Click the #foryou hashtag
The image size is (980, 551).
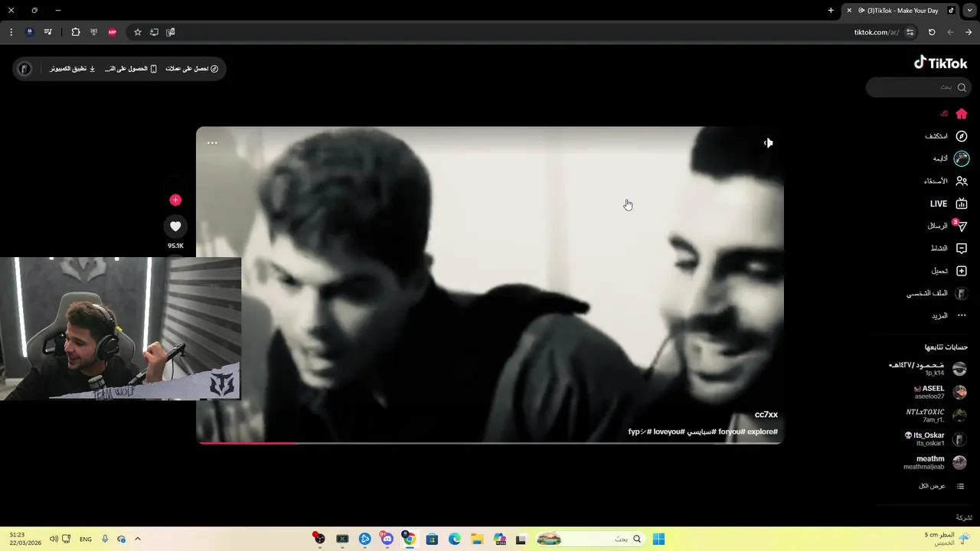click(731, 432)
